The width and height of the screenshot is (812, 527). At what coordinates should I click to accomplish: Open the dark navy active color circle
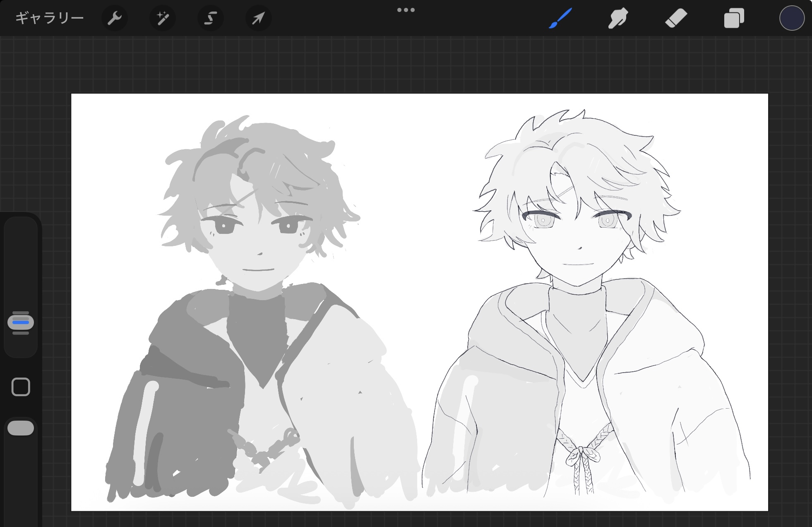(791, 18)
